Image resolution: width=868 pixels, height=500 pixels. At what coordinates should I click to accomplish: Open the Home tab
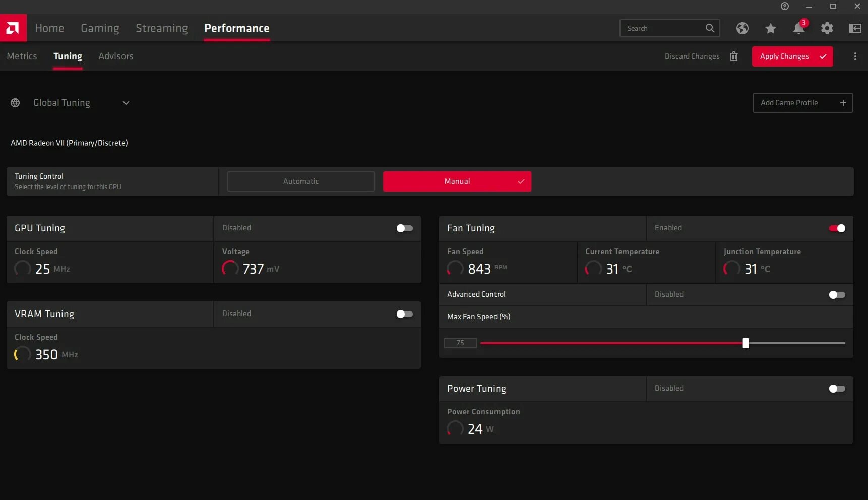point(49,28)
